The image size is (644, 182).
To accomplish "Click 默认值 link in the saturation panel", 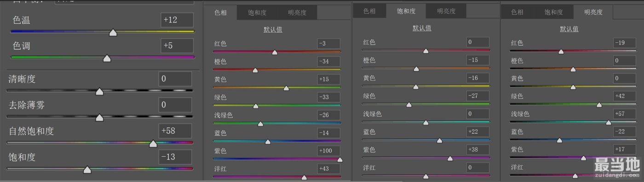I will pyautogui.click(x=422, y=28).
